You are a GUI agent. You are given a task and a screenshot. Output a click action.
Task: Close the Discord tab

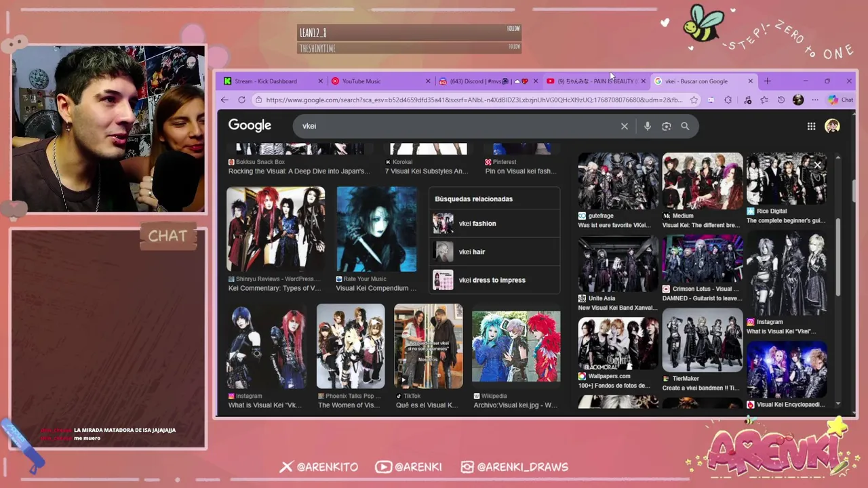pyautogui.click(x=536, y=81)
